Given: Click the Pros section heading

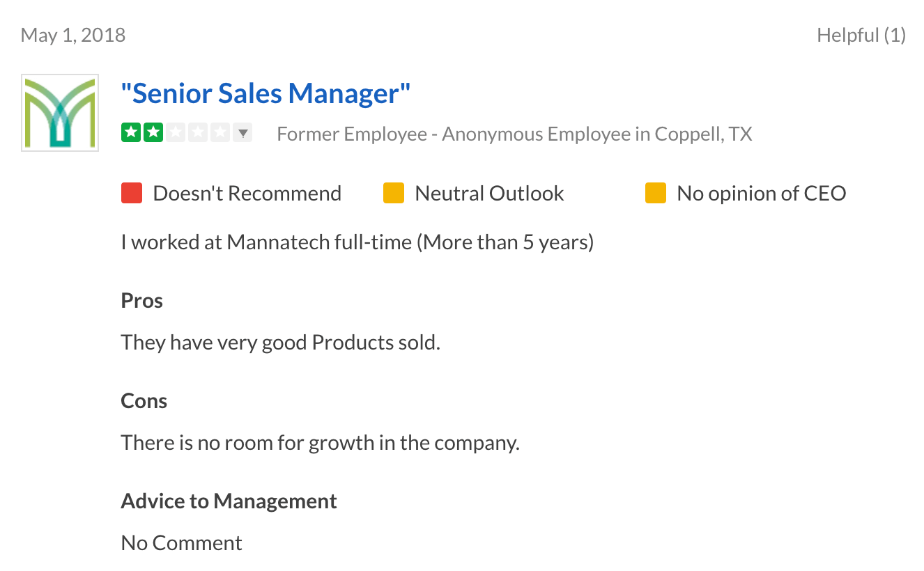Looking at the screenshot, I should 142,301.
